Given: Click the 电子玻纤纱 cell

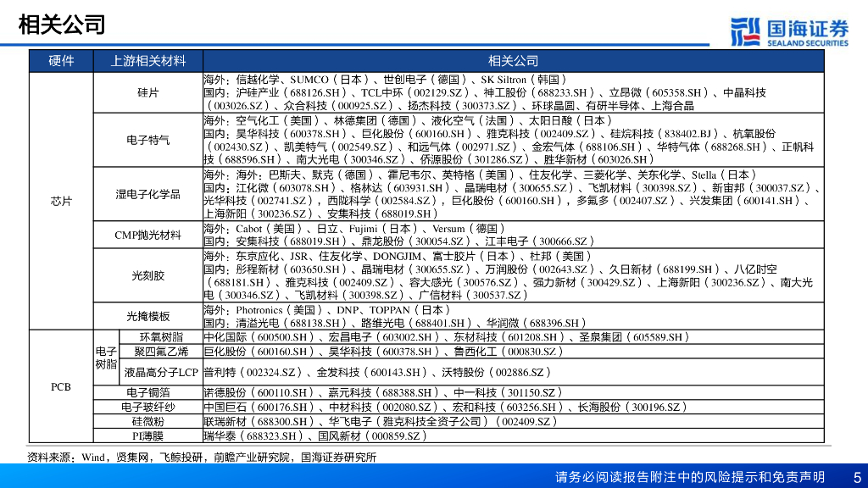Looking at the screenshot, I should tap(147, 408).
